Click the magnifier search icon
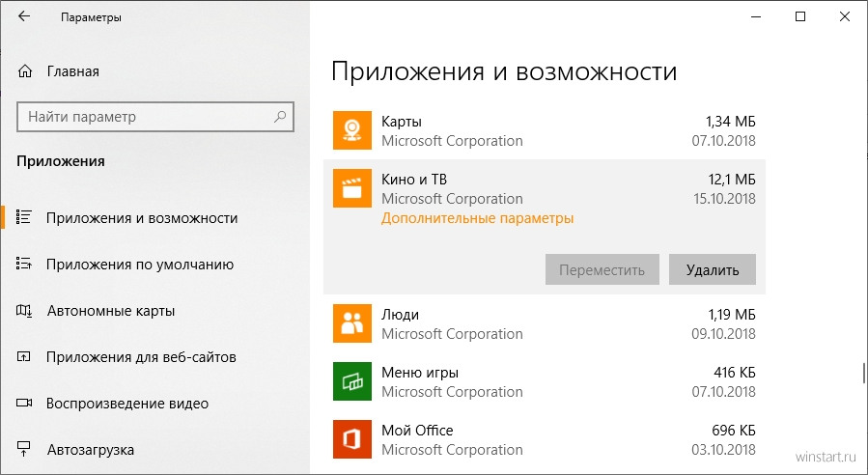Viewport: 868px width, 475px height. (280, 117)
